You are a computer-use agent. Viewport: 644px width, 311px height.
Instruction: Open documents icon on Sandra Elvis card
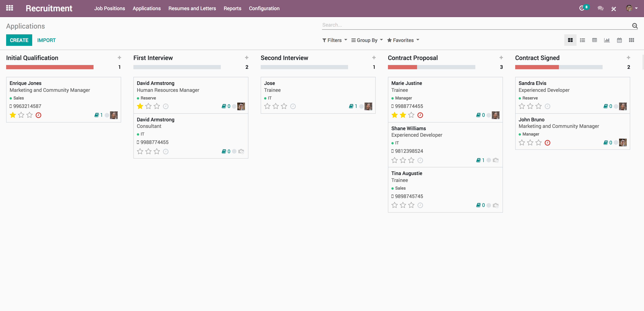pyautogui.click(x=605, y=106)
